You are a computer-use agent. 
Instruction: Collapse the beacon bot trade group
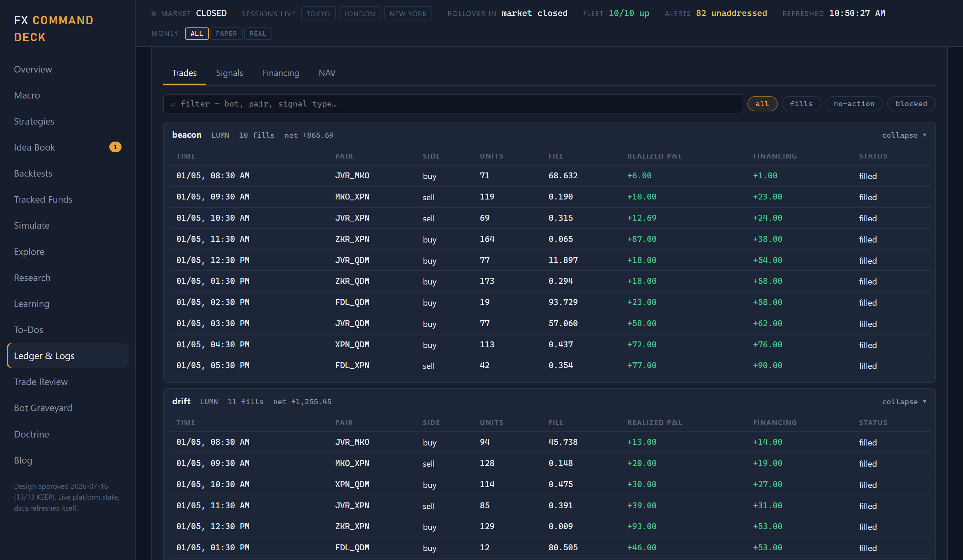tap(904, 135)
